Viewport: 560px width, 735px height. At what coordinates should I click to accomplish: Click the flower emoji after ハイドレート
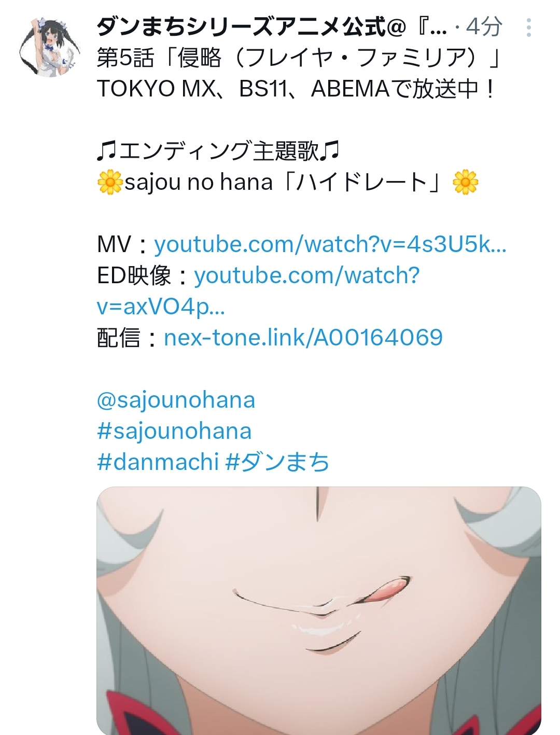click(x=466, y=182)
